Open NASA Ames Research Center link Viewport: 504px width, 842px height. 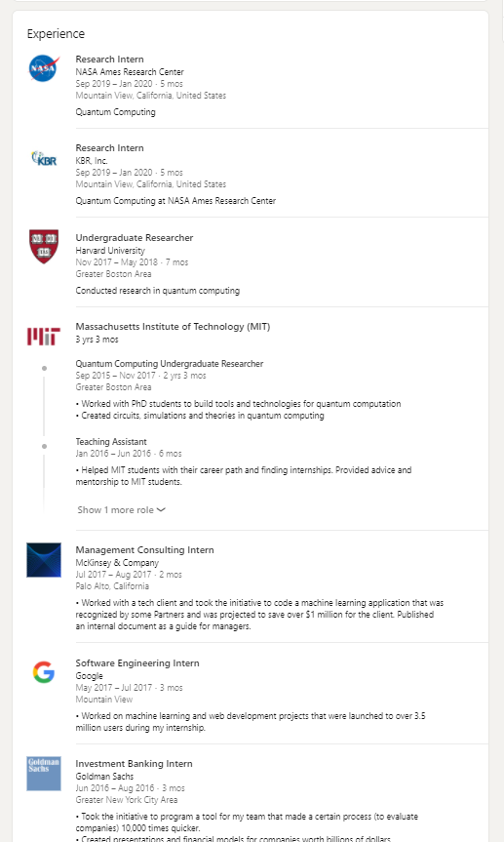pyautogui.click(x=130, y=72)
